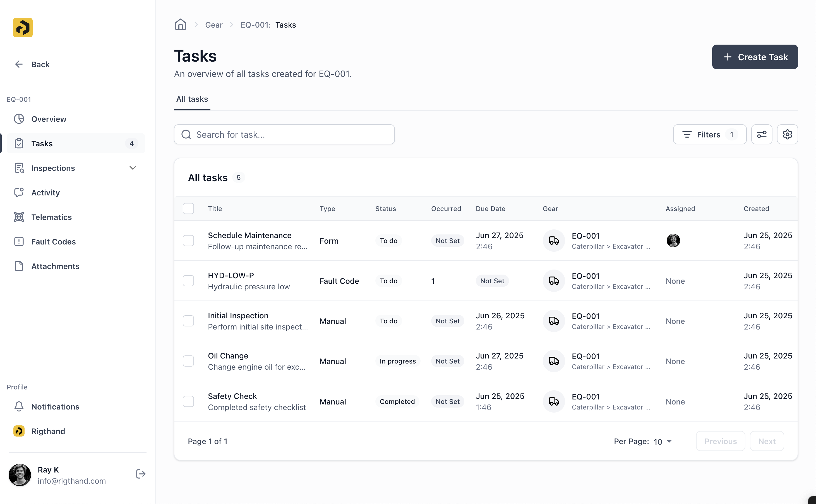Screen dimensions: 816x504
Task: Click the Create Task button
Action: tap(755, 57)
